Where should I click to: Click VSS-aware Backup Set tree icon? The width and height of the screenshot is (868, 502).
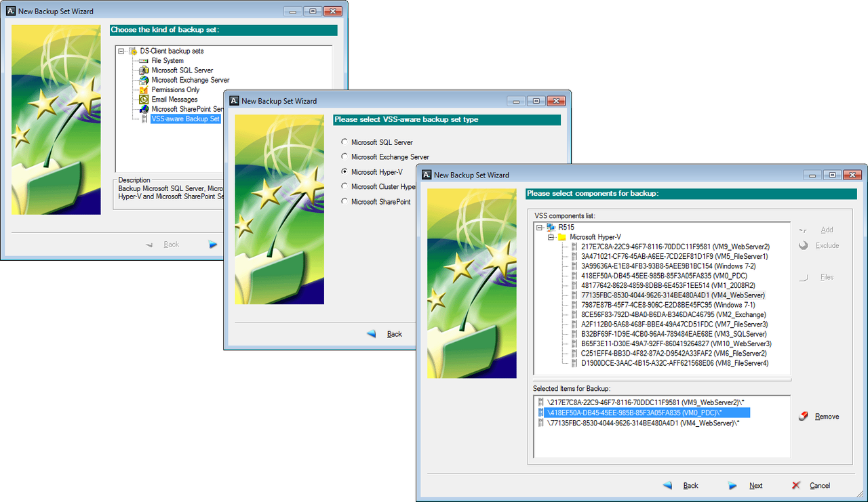(x=144, y=119)
